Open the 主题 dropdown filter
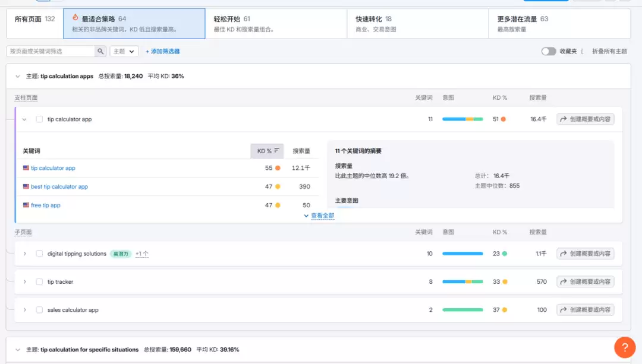This screenshot has height=364, width=642. (x=124, y=51)
